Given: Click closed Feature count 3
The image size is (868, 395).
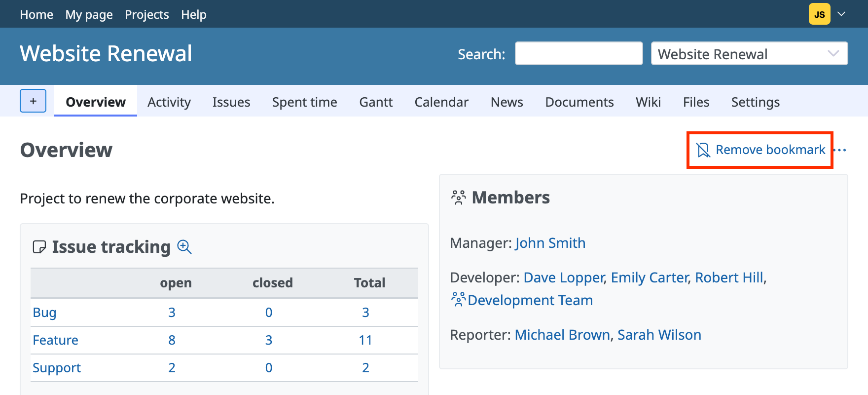Looking at the screenshot, I should (269, 340).
